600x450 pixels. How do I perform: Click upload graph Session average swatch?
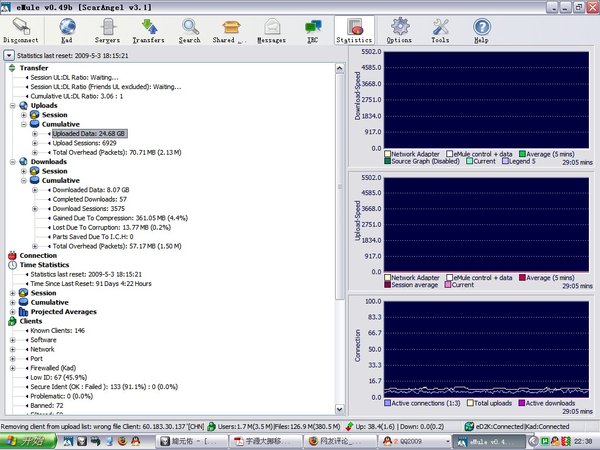tap(387, 285)
